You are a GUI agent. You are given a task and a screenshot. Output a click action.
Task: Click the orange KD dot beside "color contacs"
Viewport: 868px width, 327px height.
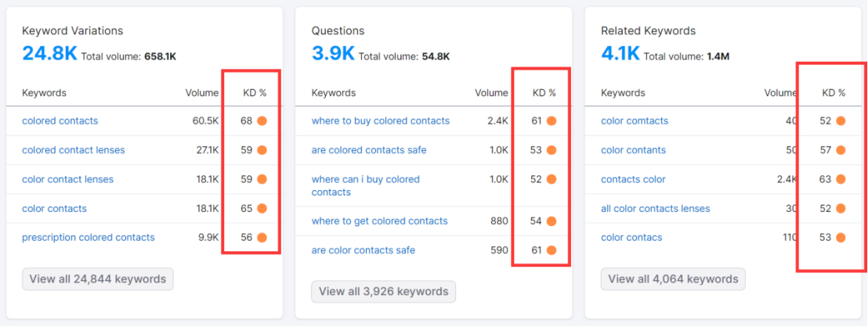point(841,238)
